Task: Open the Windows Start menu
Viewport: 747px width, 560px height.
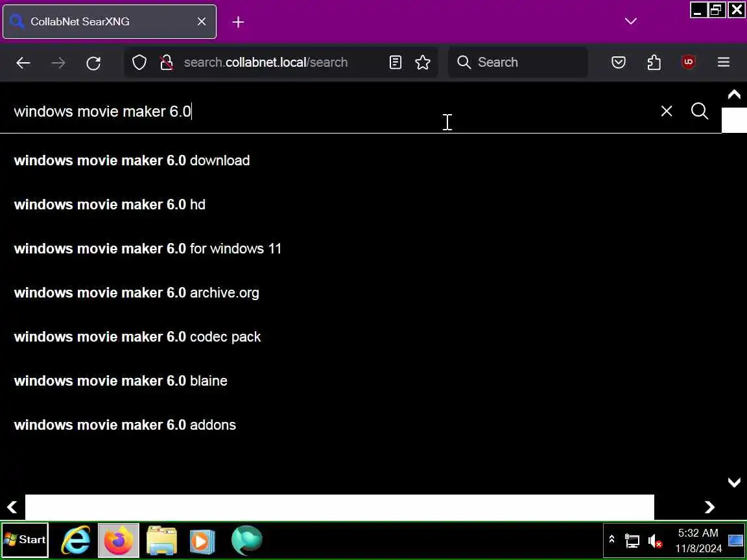Action: tap(25, 540)
